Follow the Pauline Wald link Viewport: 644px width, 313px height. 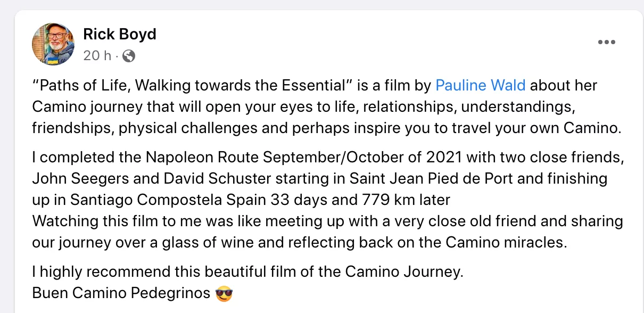click(x=481, y=85)
